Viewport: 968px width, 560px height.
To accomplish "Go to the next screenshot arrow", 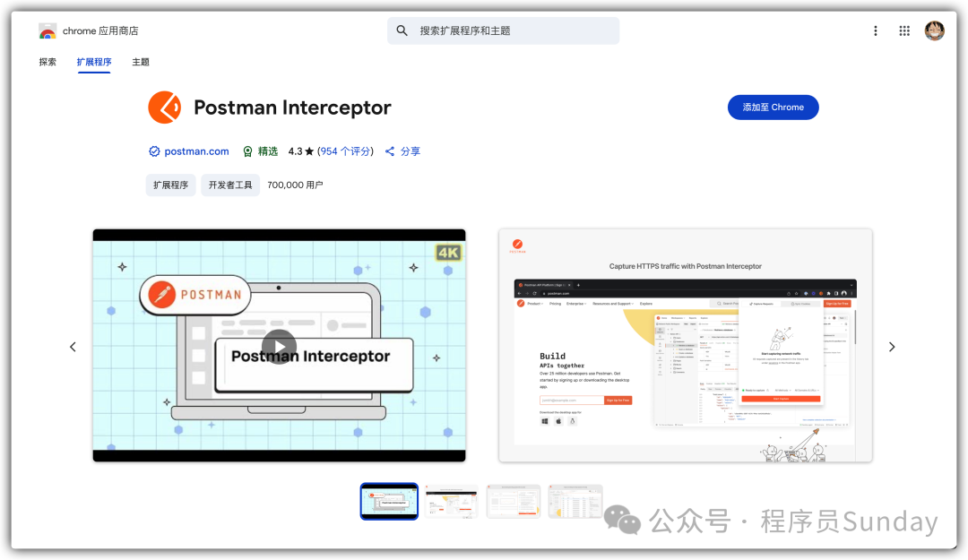I will point(891,347).
